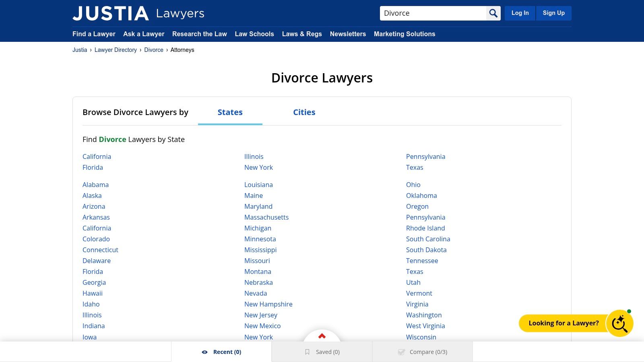This screenshot has width=644, height=362.
Task: Open the Ohio link
Action: 413,185
